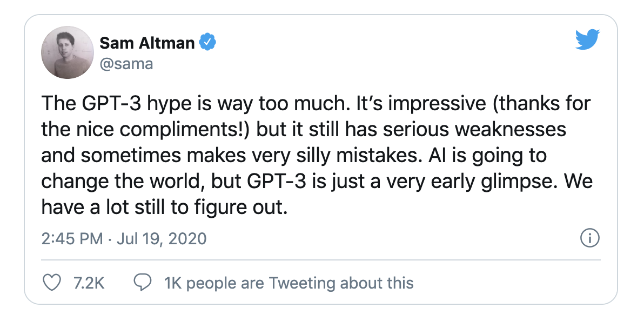Click the Sam Altman display name

147,43
